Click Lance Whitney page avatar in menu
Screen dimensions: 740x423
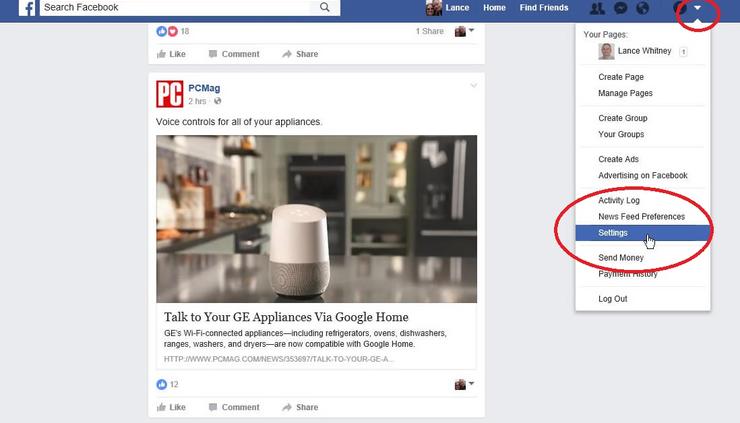[606, 51]
